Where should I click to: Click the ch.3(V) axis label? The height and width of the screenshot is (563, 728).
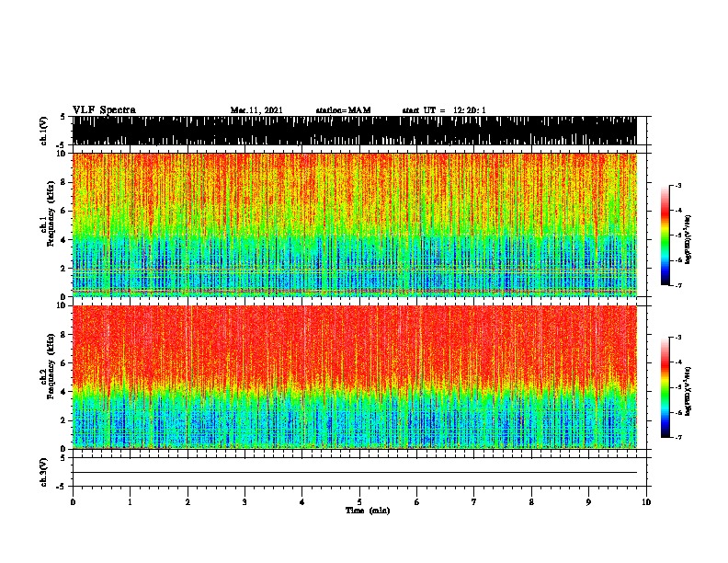coord(44,472)
